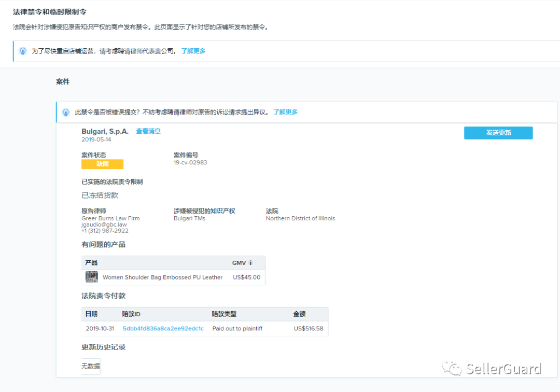
Task: Click the 发送更新 button
Action: pyautogui.click(x=498, y=133)
